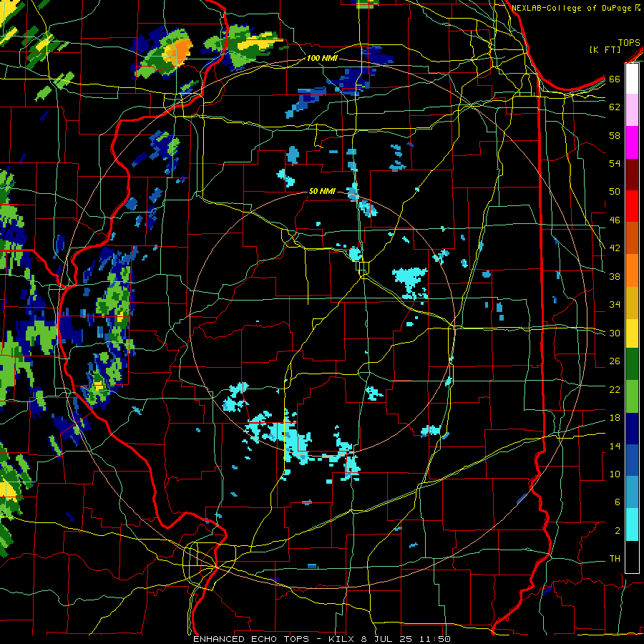Select the light pink legend swatch

coord(632,110)
